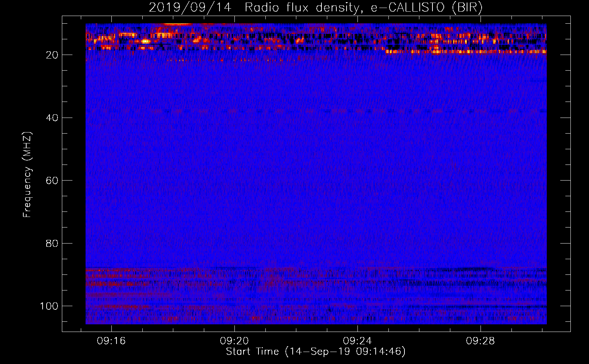This screenshot has width=589, height=364.
Task: Select the 09:16 time tick label
Action: coord(111,341)
